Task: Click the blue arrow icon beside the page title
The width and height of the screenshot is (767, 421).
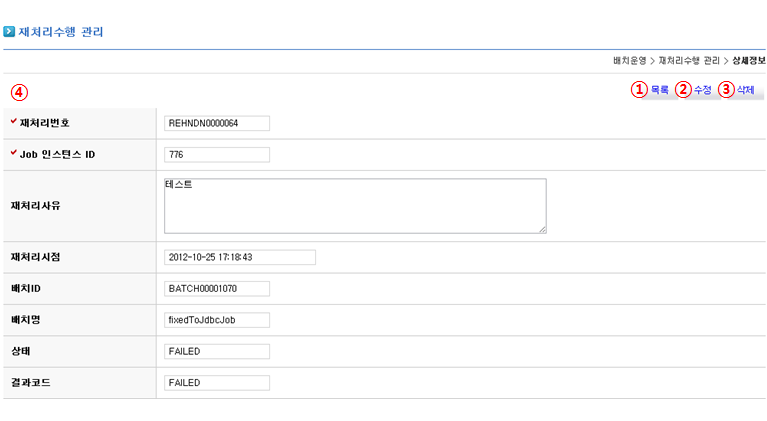Action: tap(9, 32)
